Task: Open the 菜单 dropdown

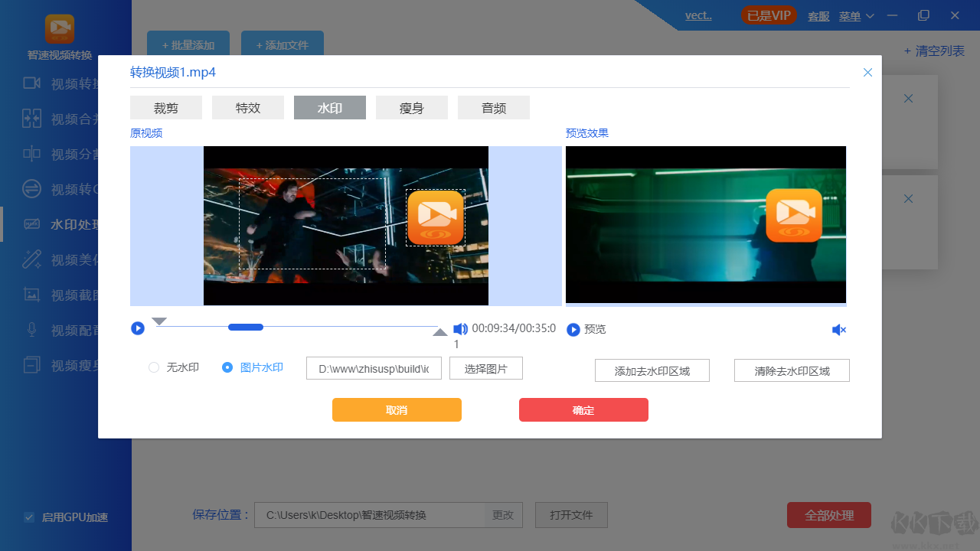Action: click(851, 15)
